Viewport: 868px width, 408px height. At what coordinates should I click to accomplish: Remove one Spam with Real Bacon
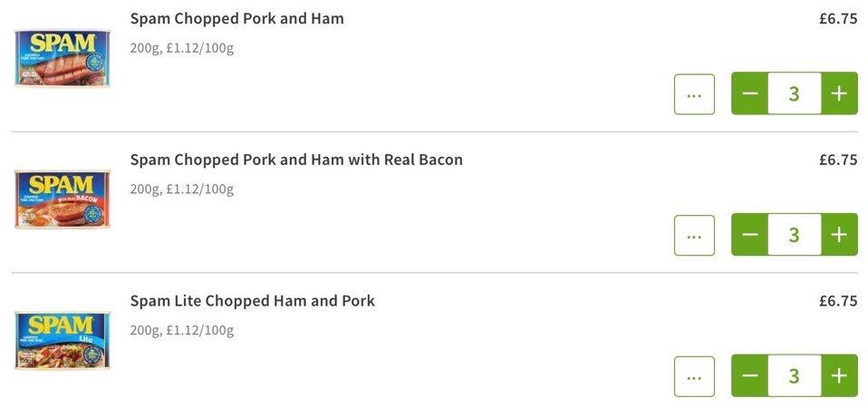tap(750, 235)
